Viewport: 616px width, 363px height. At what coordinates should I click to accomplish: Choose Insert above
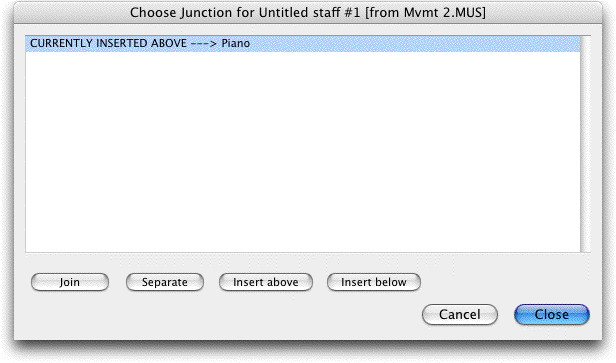pos(266,282)
